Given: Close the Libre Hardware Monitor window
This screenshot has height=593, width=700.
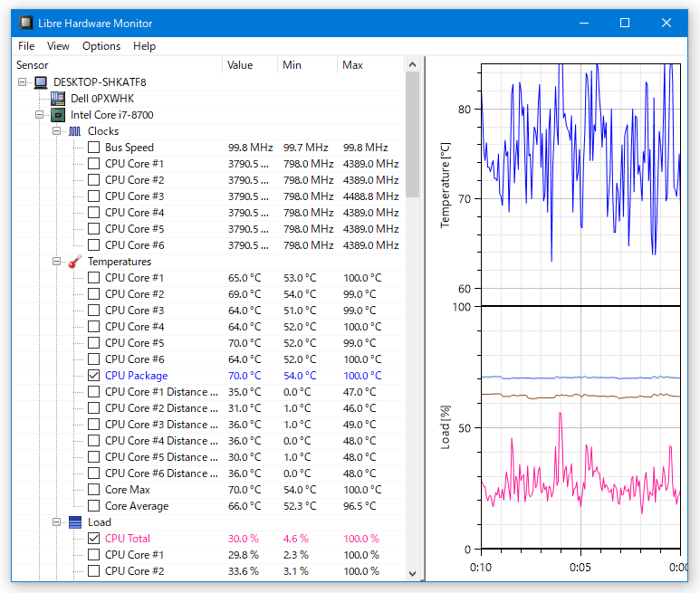Looking at the screenshot, I should 666,23.
